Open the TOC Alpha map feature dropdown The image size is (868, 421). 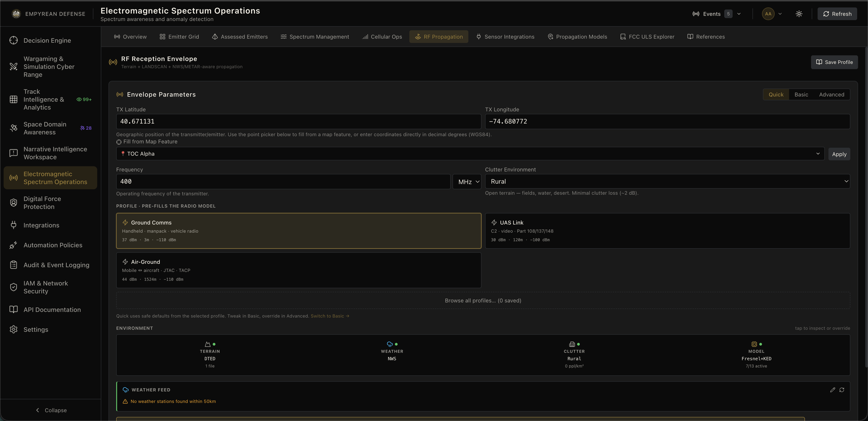click(470, 154)
